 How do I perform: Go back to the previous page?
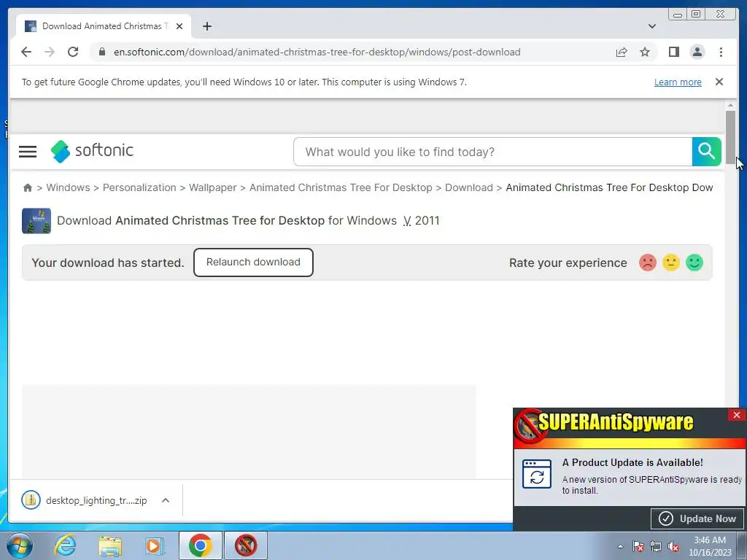click(x=26, y=52)
